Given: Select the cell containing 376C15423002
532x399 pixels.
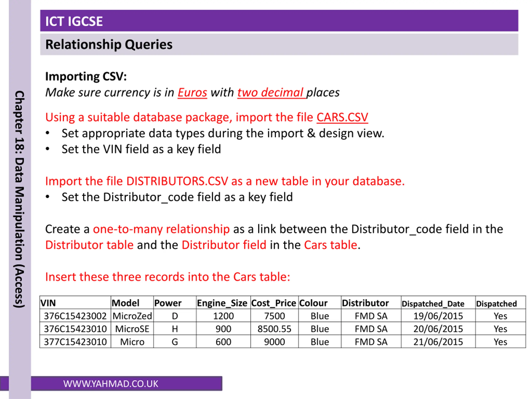Looking at the screenshot, I should pos(75,316).
